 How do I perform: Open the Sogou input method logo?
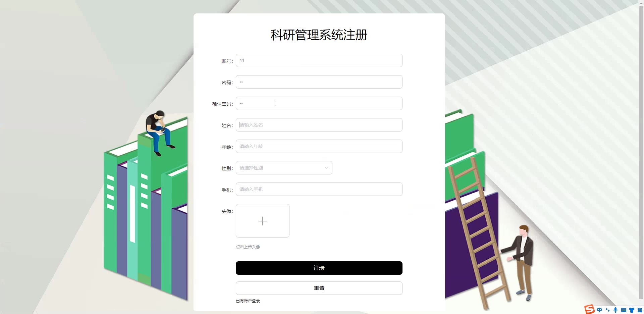pyautogui.click(x=589, y=309)
